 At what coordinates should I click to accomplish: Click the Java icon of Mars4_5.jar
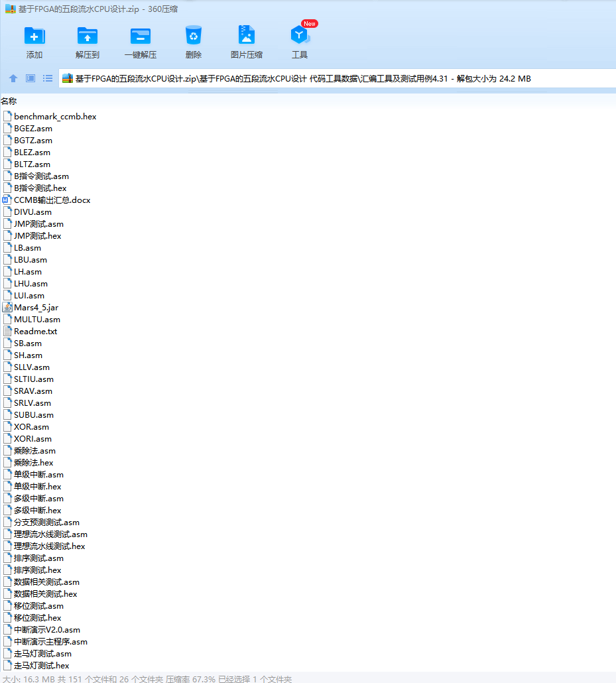7,308
